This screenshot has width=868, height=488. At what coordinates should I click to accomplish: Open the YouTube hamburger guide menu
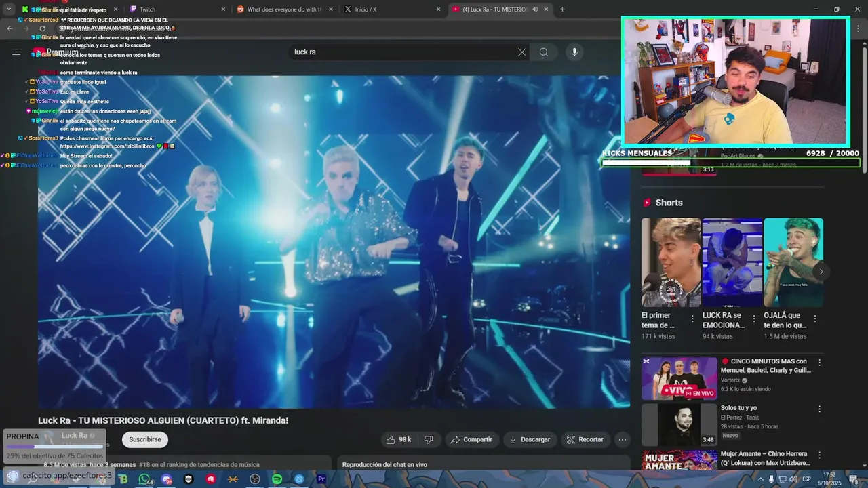[16, 52]
